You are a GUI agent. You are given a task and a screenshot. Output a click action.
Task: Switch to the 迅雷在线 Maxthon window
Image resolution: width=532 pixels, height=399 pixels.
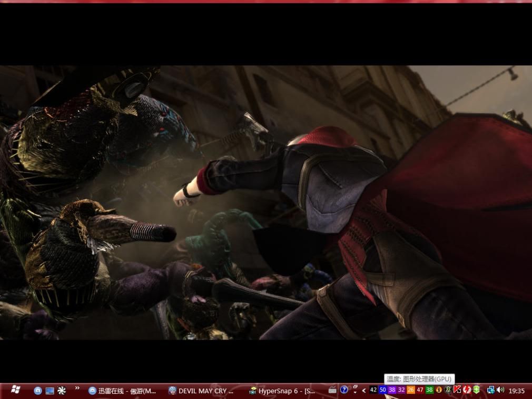coord(122,391)
